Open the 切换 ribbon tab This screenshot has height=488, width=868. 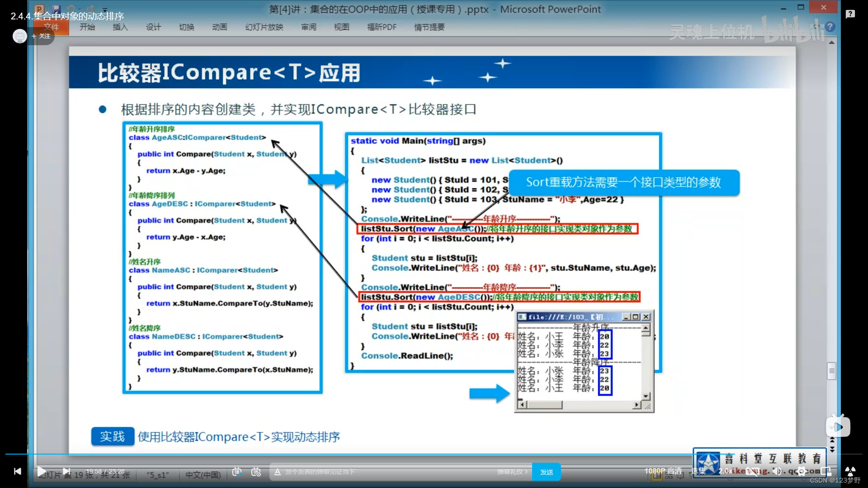187,27
